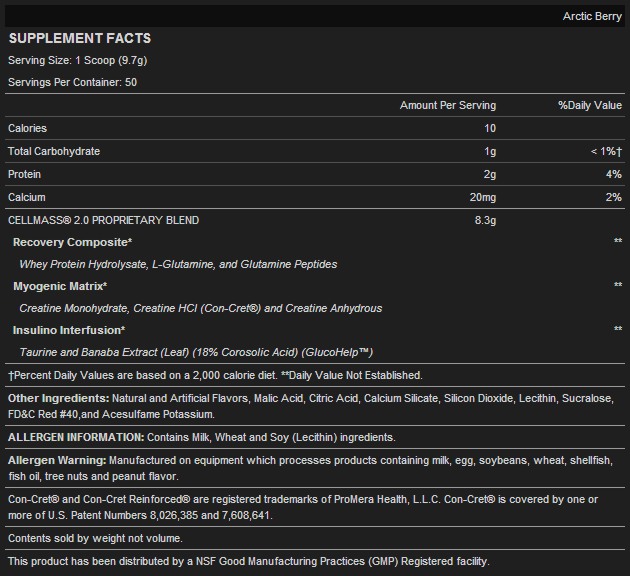Select the Calcium row label
Screen dimensions: 630x576
[27, 197]
